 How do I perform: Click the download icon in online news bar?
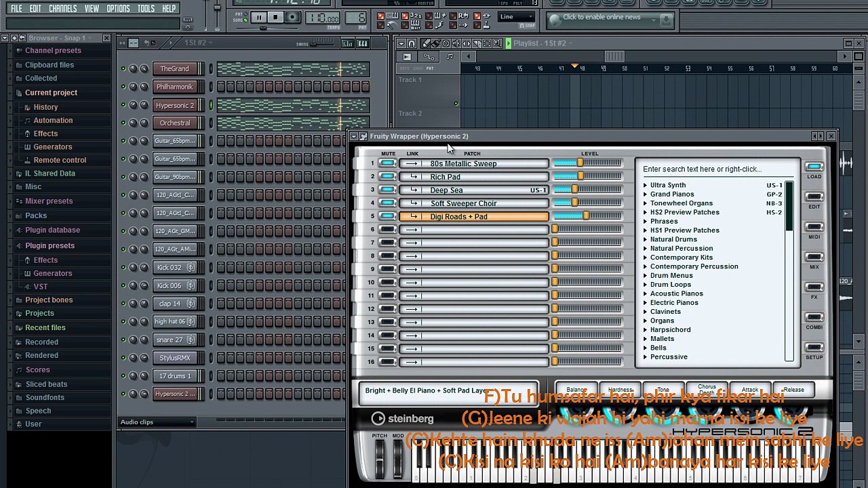pos(665,20)
